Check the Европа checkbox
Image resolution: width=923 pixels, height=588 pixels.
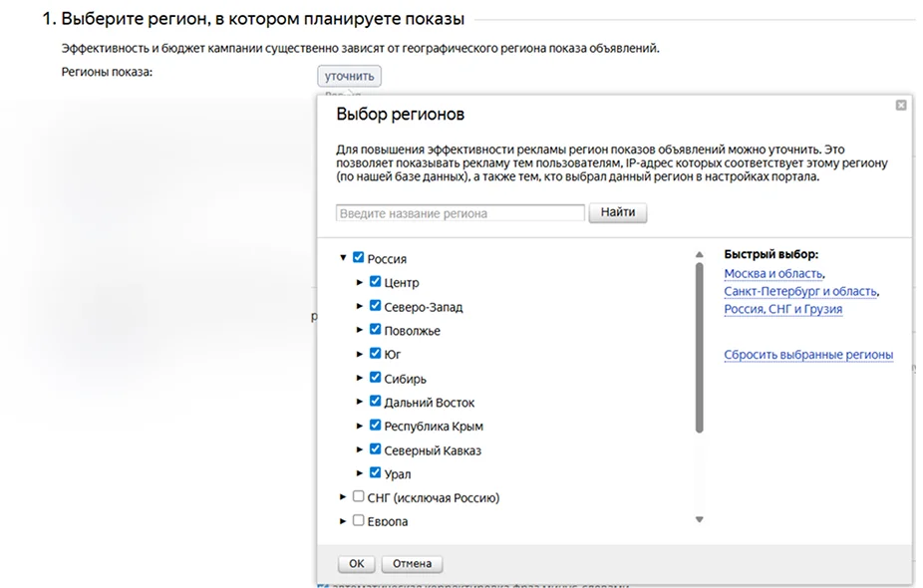(359, 520)
